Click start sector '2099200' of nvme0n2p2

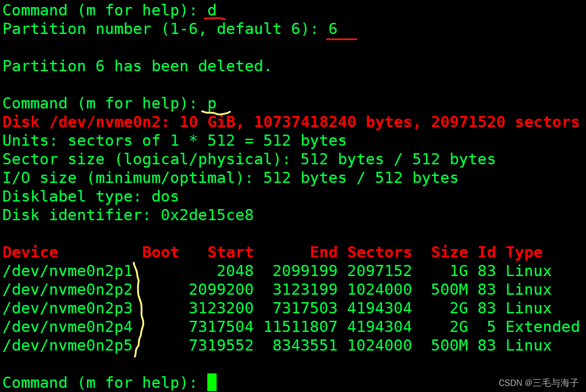pos(221,290)
